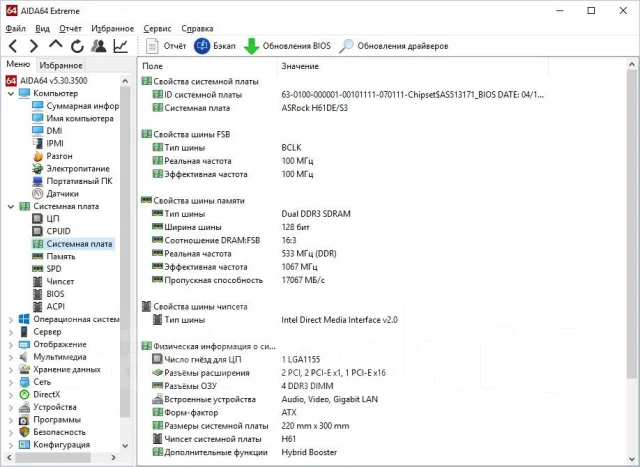Screen dimensions: 640x467
Task: Refresh the page with the circular arrow
Action: tap(77, 46)
